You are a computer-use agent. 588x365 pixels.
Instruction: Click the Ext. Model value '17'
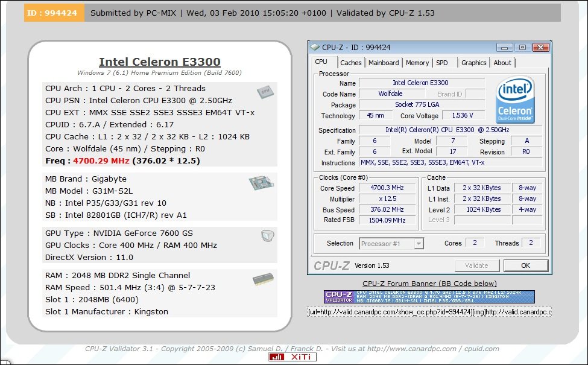[452, 151]
